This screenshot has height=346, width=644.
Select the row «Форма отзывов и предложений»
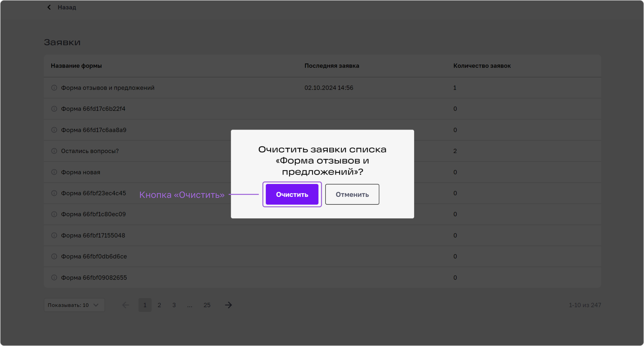[322, 88]
